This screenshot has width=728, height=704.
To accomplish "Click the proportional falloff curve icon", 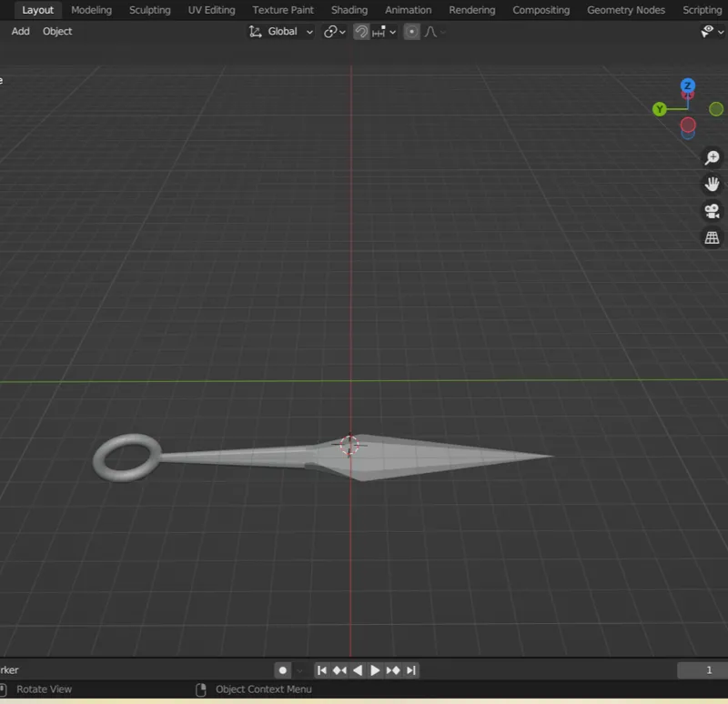I will click(x=430, y=32).
